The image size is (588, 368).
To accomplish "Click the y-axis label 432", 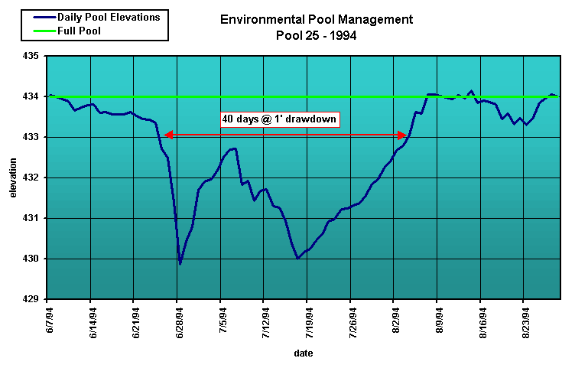I will (31, 177).
